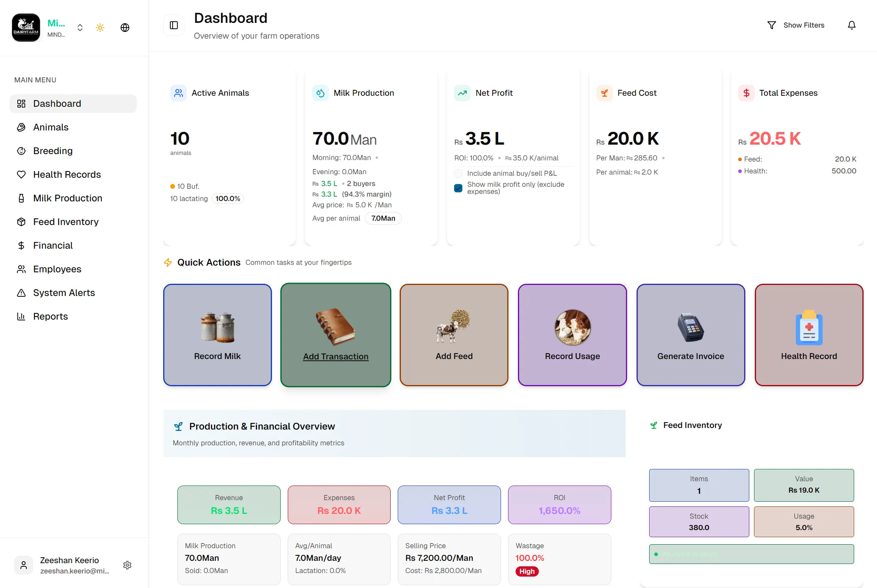Open the globe language icon
Screen dimensions: 877x588
[x=125, y=28]
